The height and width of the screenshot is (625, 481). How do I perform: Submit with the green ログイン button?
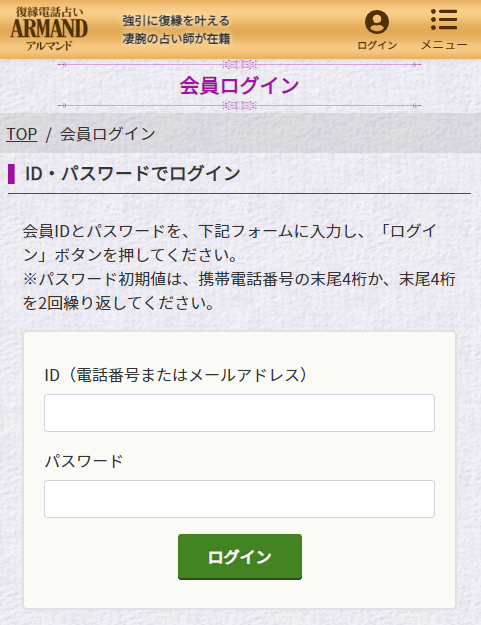pyautogui.click(x=240, y=557)
